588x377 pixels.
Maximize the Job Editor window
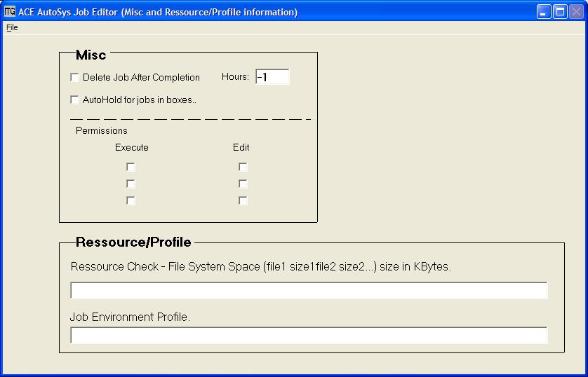coord(560,12)
